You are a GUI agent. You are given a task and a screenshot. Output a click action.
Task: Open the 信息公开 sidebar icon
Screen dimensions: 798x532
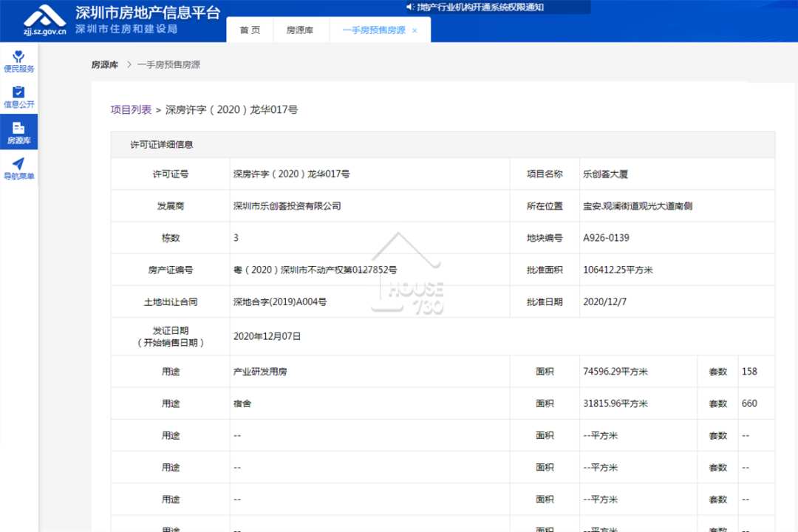coord(18,97)
